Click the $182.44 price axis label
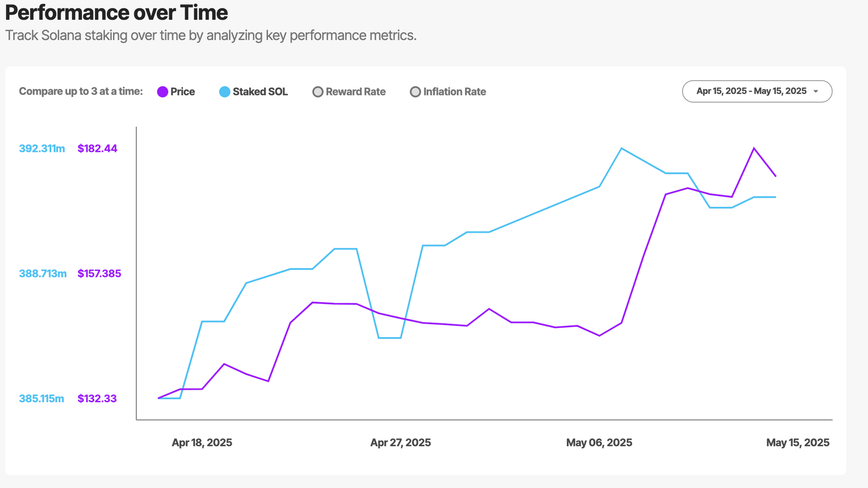The width and height of the screenshot is (868, 488). 98,149
